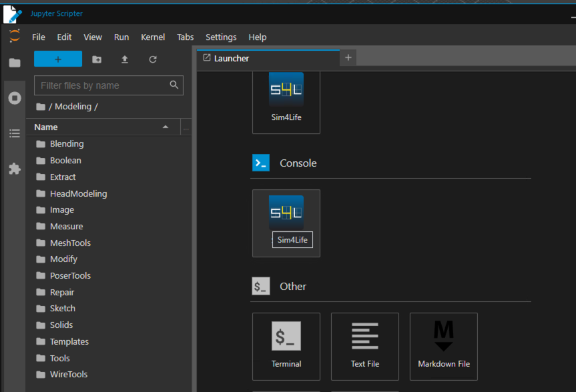The width and height of the screenshot is (576, 392).
Task: Open the file browser sidebar folder icon
Action: pyautogui.click(x=15, y=63)
